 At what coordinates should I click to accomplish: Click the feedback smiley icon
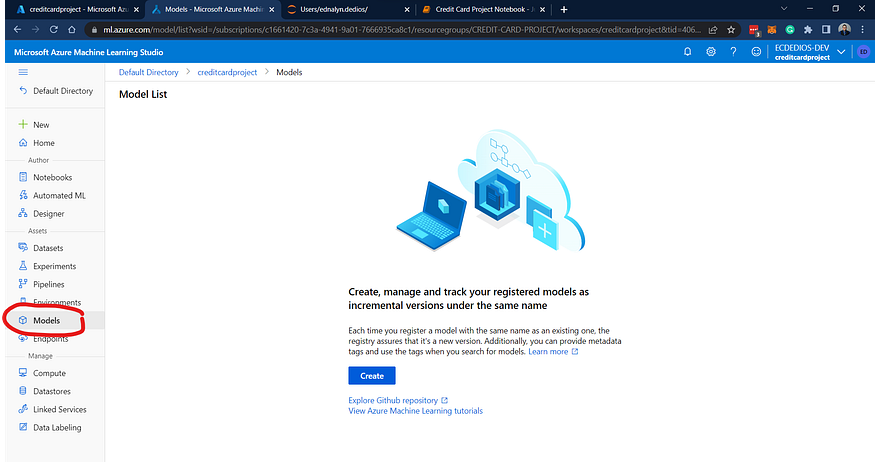pos(756,51)
